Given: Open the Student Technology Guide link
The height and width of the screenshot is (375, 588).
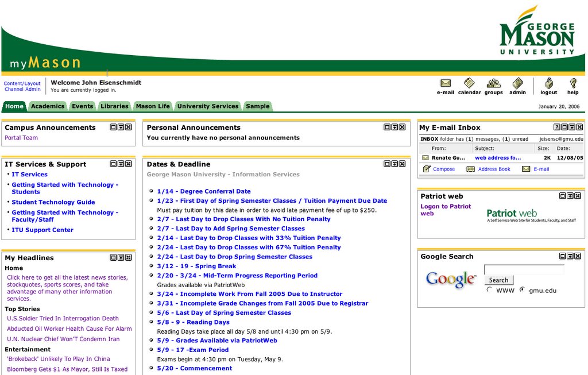Looking at the screenshot, I should click(x=53, y=202).
